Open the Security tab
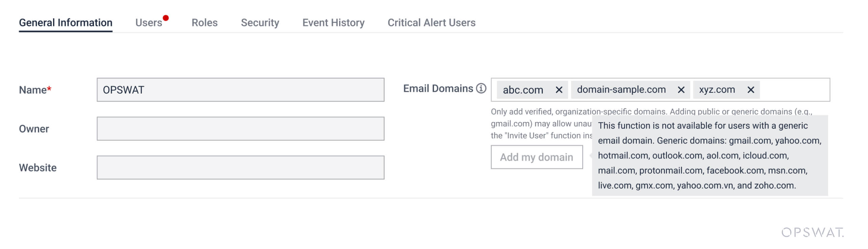 pyautogui.click(x=260, y=23)
